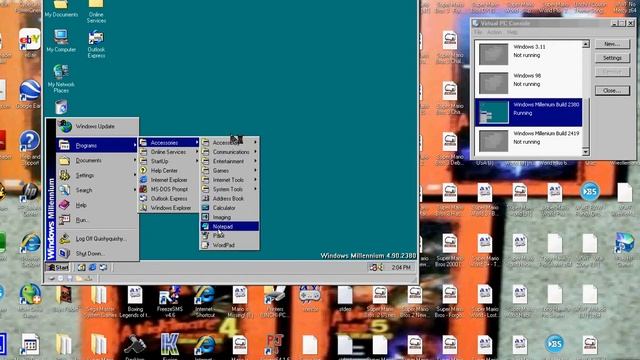Open Address Book from Accessories menu
The image size is (640, 360).
pyautogui.click(x=229, y=198)
